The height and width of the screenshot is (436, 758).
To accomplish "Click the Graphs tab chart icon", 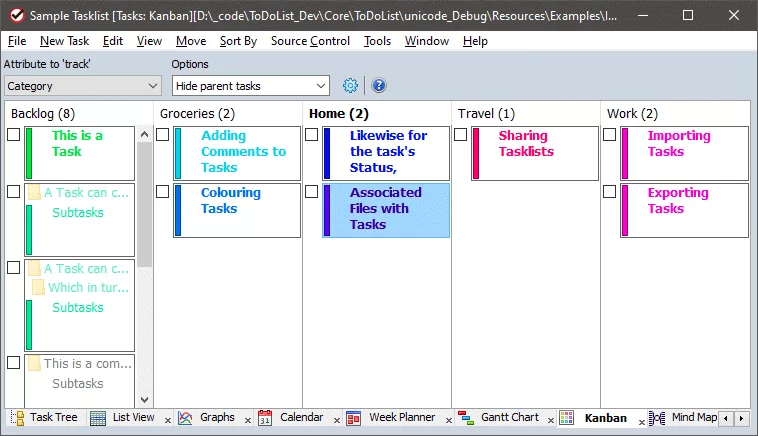I will (x=185, y=418).
